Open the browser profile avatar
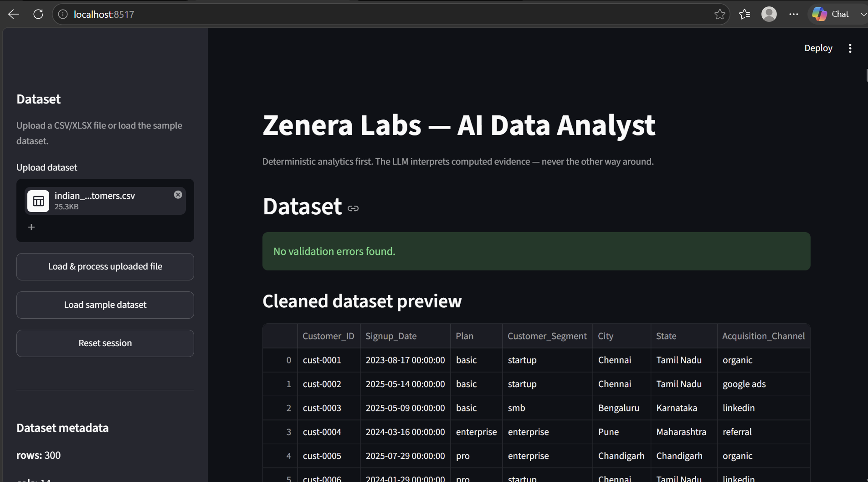 769,14
